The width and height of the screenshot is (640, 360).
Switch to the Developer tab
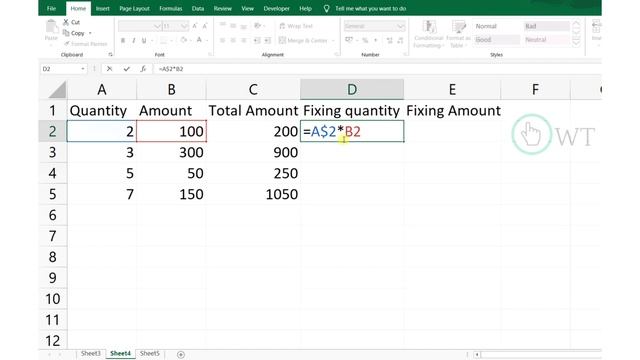pyautogui.click(x=276, y=8)
